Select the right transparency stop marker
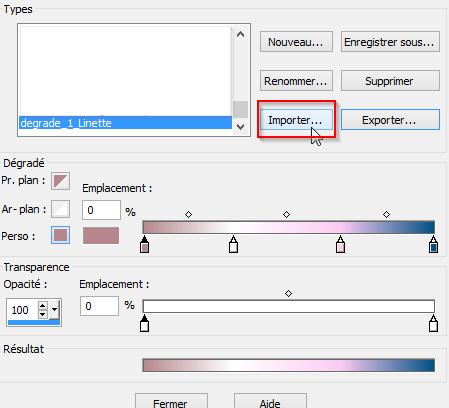Screen dimensions: 449x408 point(433,323)
